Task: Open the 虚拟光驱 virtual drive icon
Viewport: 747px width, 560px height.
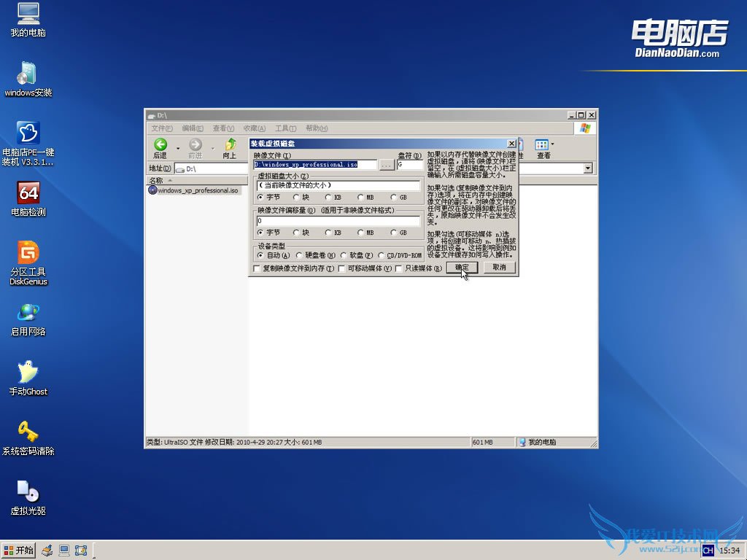Action: (28, 493)
